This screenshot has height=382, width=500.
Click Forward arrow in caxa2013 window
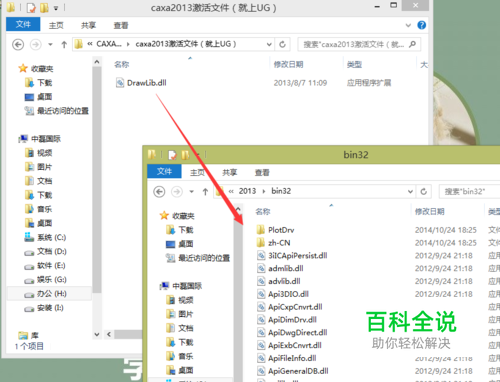36,44
